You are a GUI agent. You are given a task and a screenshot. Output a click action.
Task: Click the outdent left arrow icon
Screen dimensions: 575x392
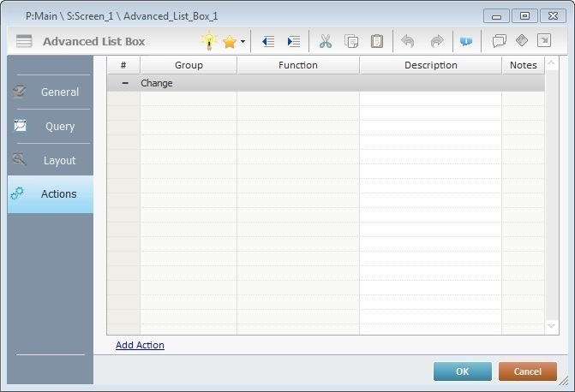click(x=268, y=41)
